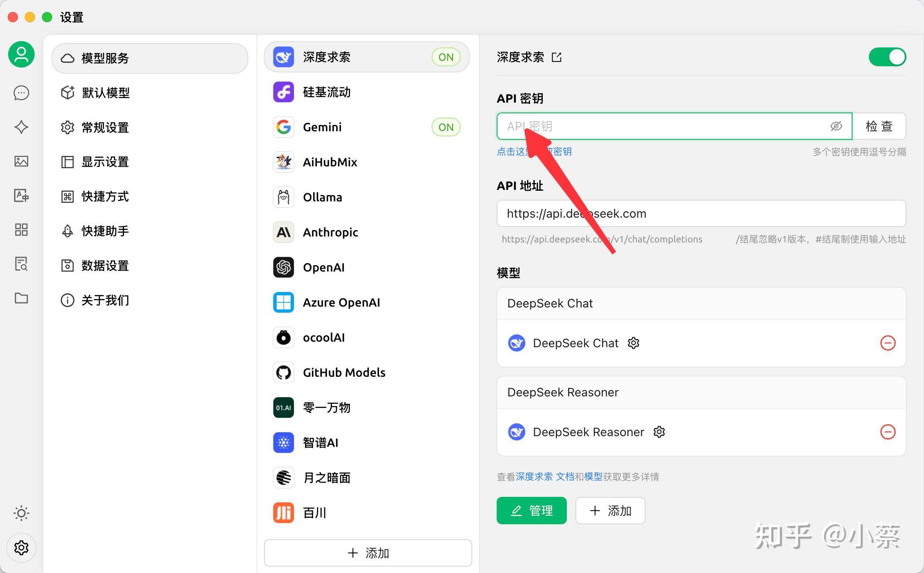Open the user avatar profile icon
The image size is (924, 573).
pos(21,54)
